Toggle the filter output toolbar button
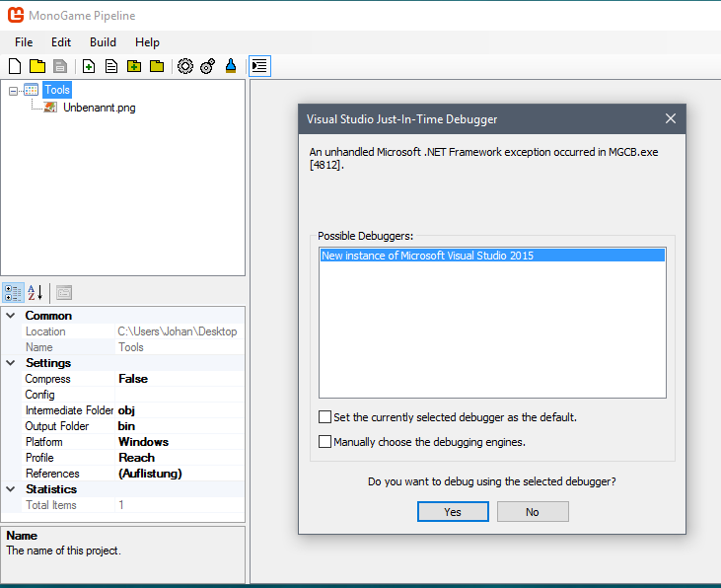The width and height of the screenshot is (721, 588). tap(259, 66)
